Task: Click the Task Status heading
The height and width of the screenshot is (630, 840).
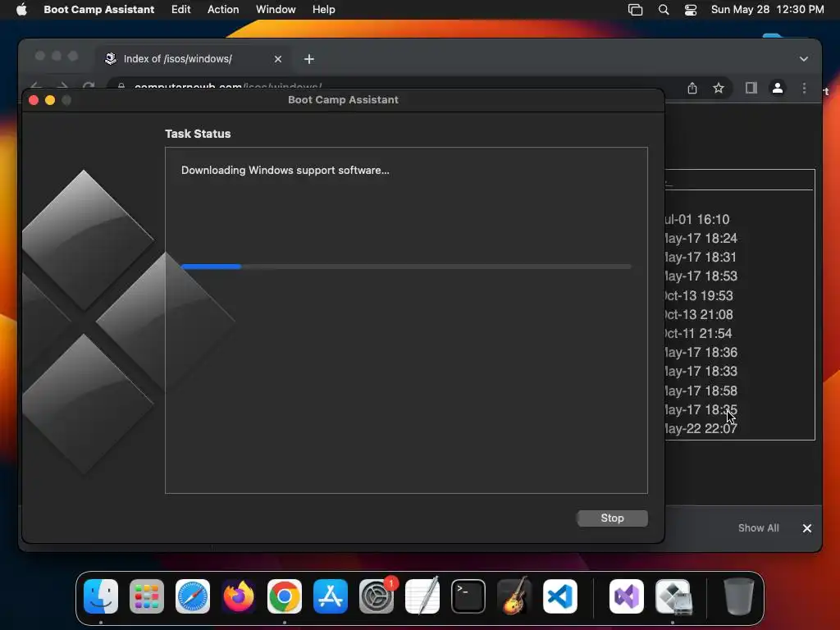Action: (x=198, y=134)
